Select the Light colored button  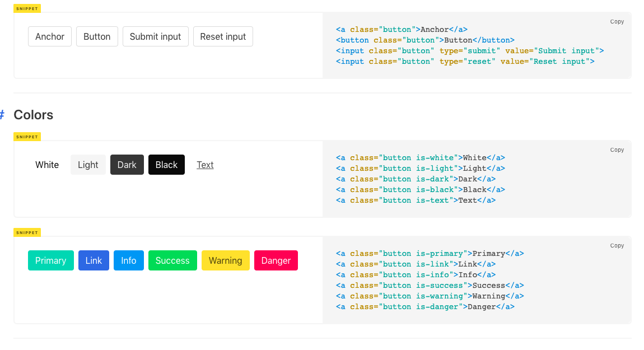88,165
